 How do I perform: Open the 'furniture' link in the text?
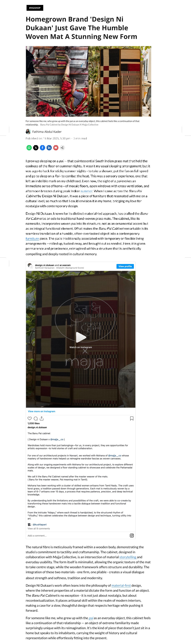(32, 239)
